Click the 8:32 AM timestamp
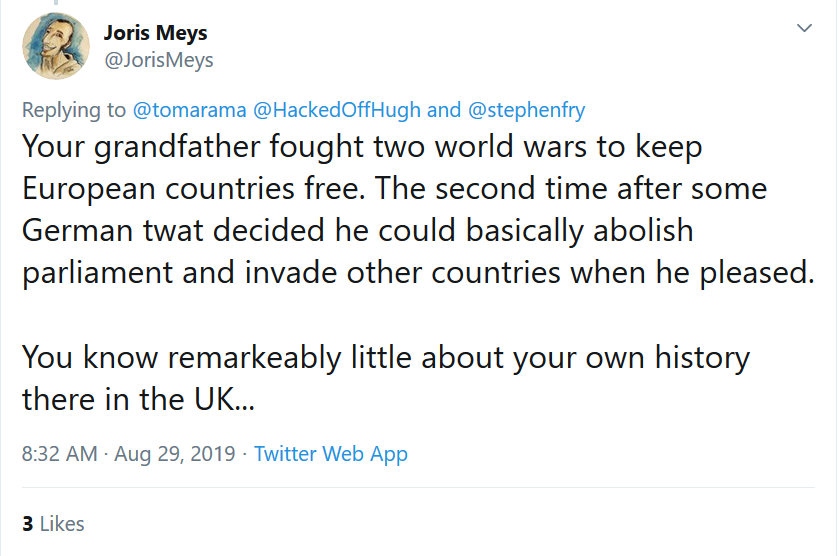The image size is (839, 556). pyautogui.click(x=60, y=453)
